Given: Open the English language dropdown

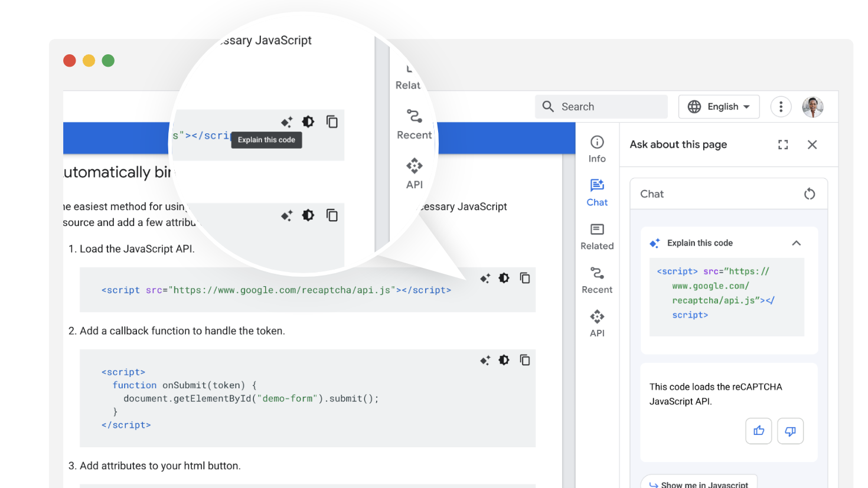Looking at the screenshot, I should click(719, 107).
